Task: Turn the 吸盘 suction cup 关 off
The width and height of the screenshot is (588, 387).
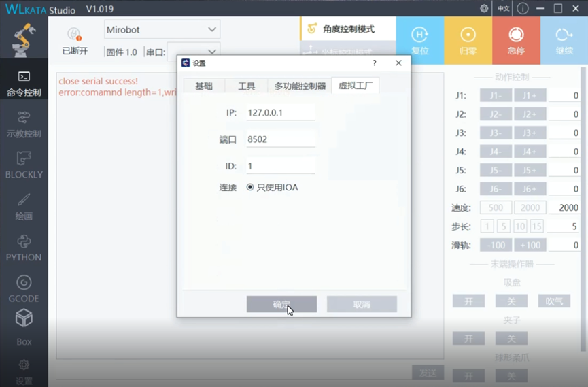Action: [x=511, y=301]
